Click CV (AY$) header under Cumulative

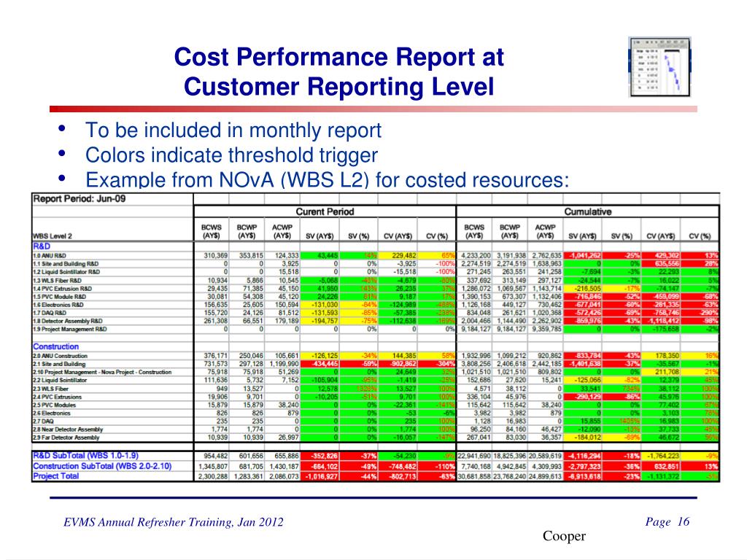click(x=660, y=236)
